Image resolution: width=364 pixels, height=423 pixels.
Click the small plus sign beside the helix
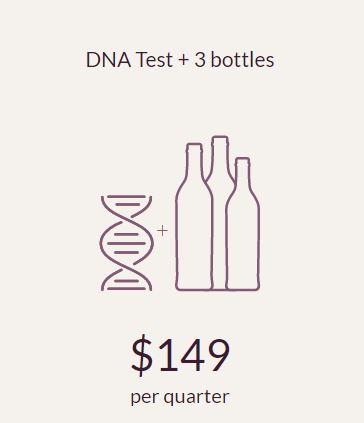point(162,231)
